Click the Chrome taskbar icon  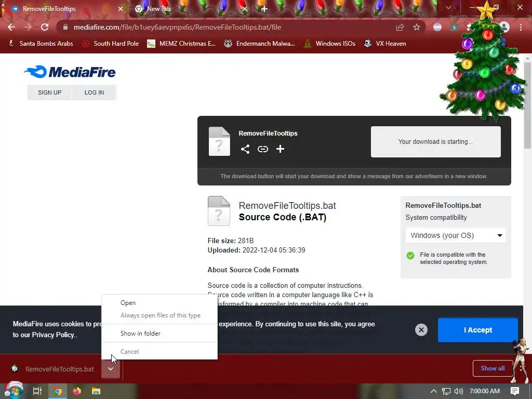click(58, 391)
